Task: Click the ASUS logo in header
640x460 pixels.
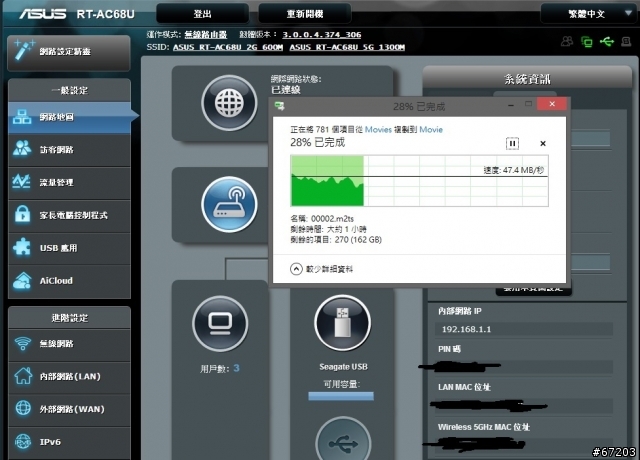Action: coord(42,14)
